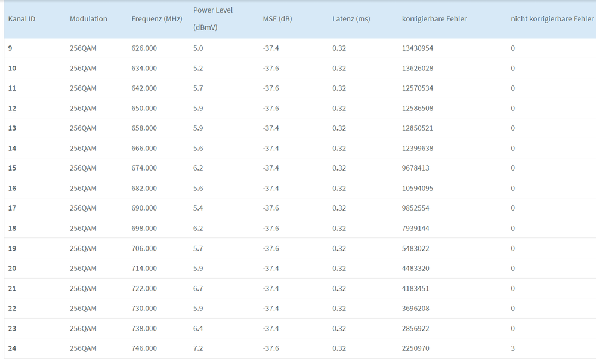Click correctable errors value 10594095
This screenshot has width=596, height=364.
tap(418, 189)
